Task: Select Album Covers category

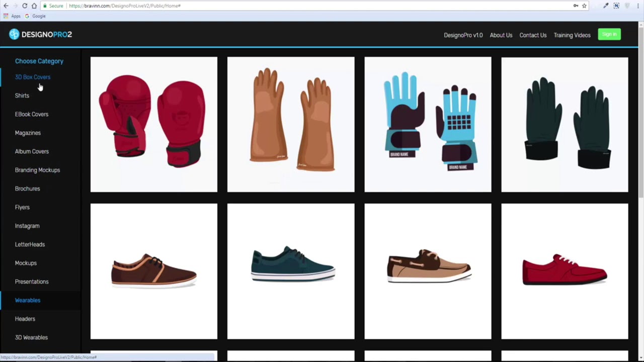Action: (x=32, y=151)
